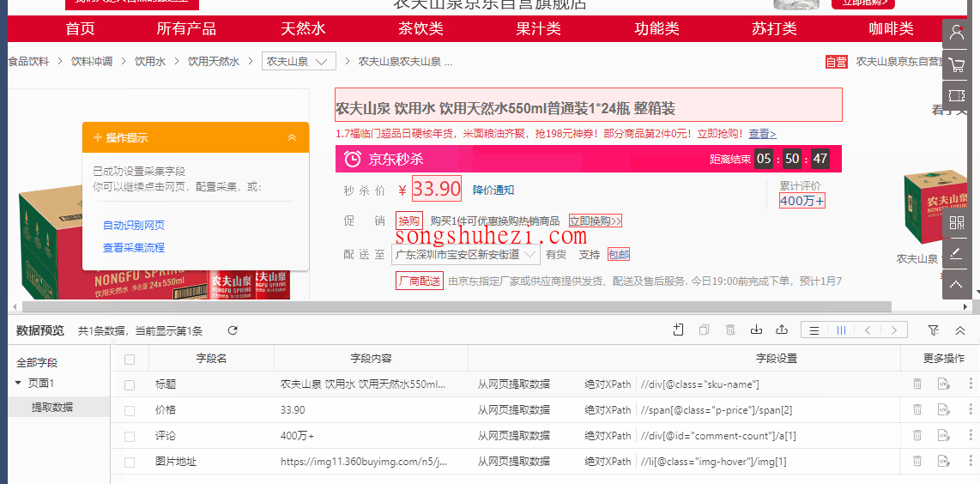Tick the checkbox for 图片地址 row

pos(130,462)
